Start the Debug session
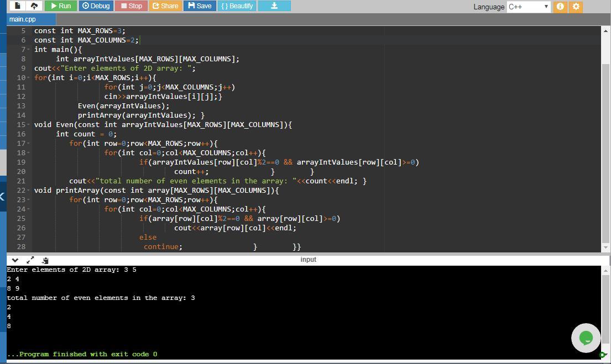This screenshot has height=364, width=611. [x=96, y=6]
